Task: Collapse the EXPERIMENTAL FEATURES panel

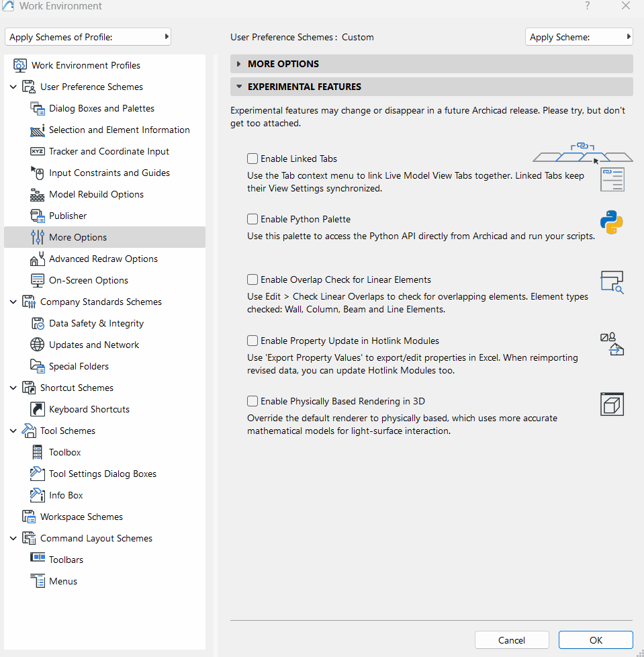Action: click(x=431, y=87)
